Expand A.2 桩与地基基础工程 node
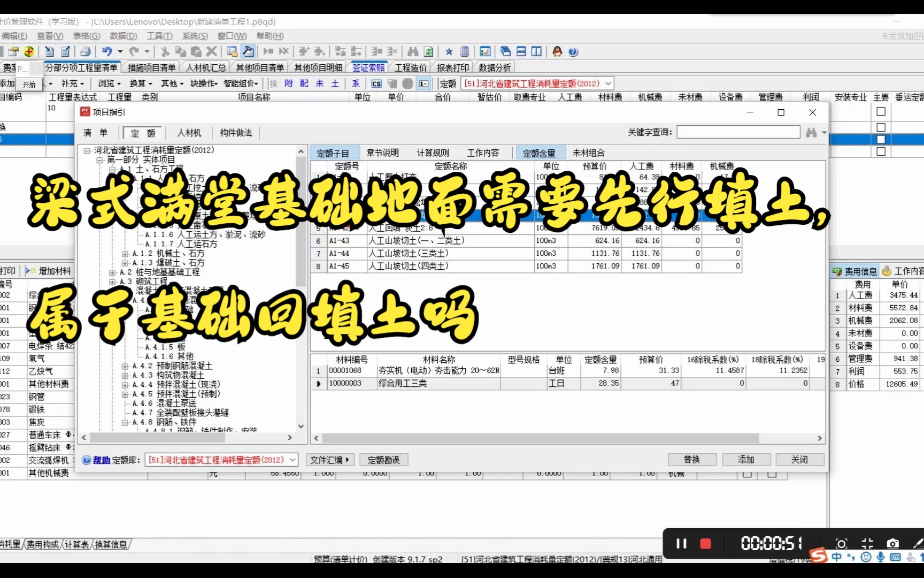924x578 pixels. [x=112, y=272]
